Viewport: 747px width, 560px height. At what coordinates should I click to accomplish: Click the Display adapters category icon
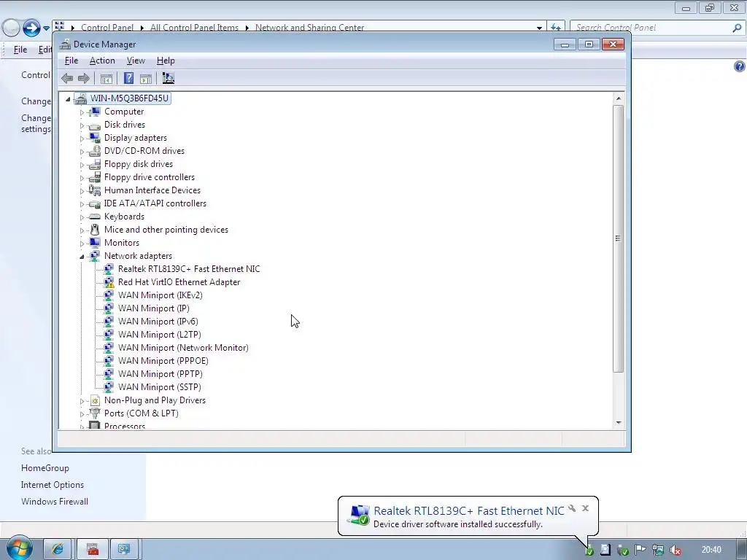[95, 138]
